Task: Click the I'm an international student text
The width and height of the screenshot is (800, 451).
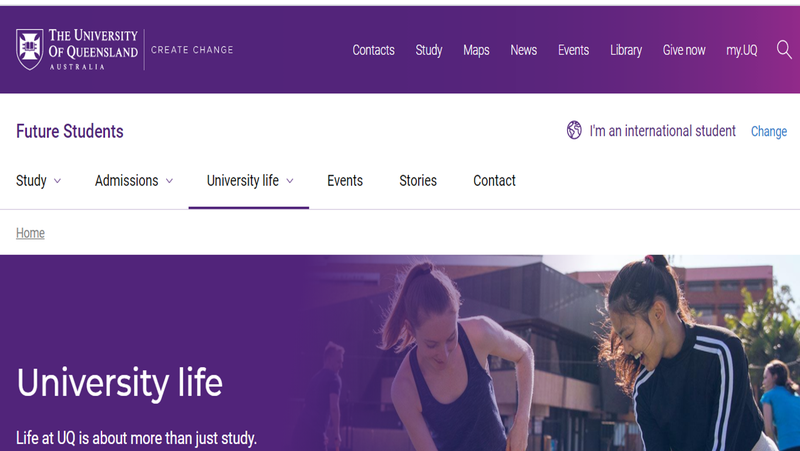Action: coord(663,131)
